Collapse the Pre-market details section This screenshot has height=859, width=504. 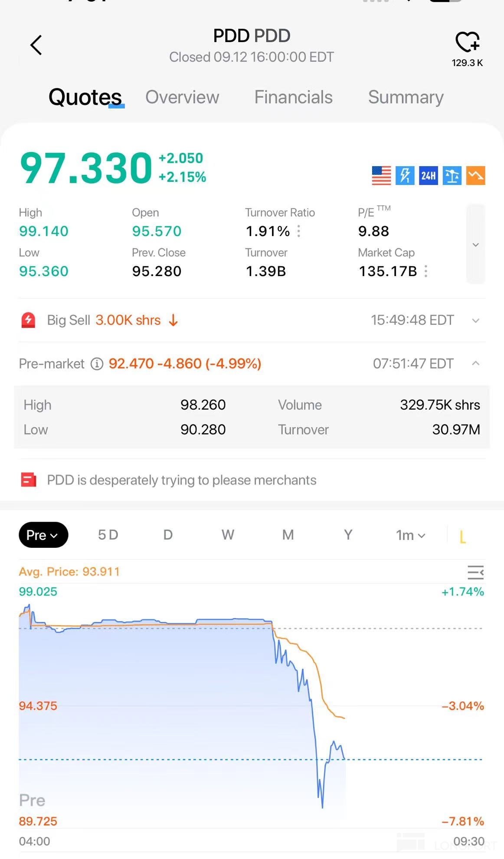point(476,363)
